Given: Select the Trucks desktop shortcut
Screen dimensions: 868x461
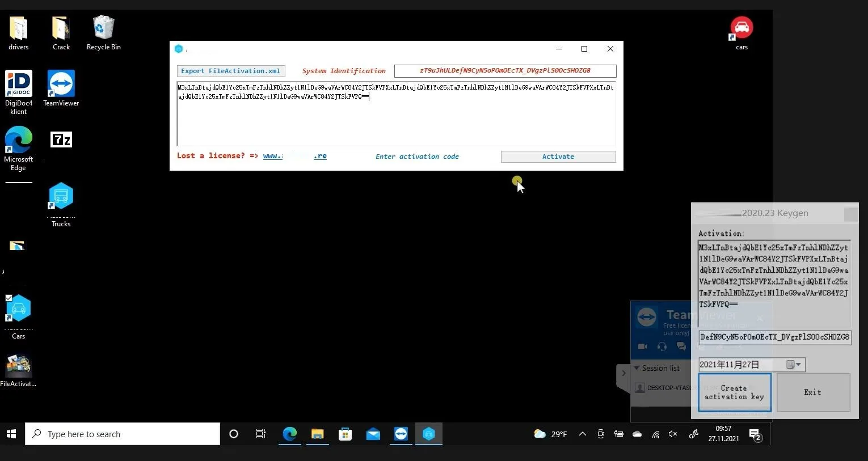Looking at the screenshot, I should (61, 205).
